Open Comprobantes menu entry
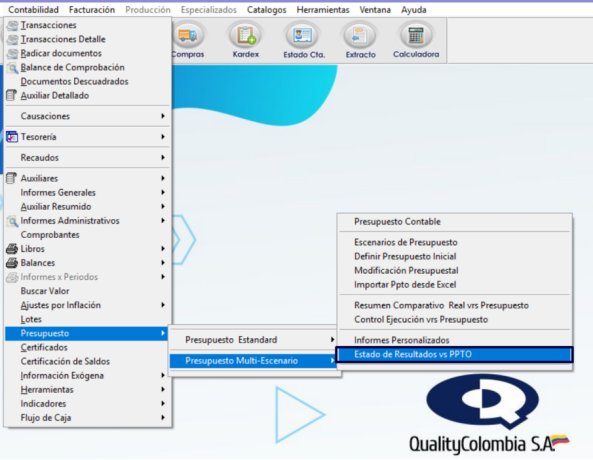The width and height of the screenshot is (593, 460). click(x=87, y=235)
